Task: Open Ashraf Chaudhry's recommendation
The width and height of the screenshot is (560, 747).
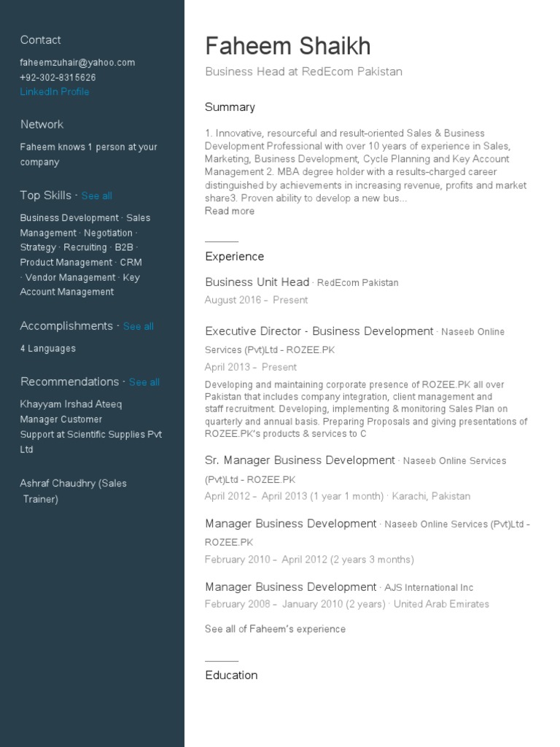Action: tap(73, 484)
